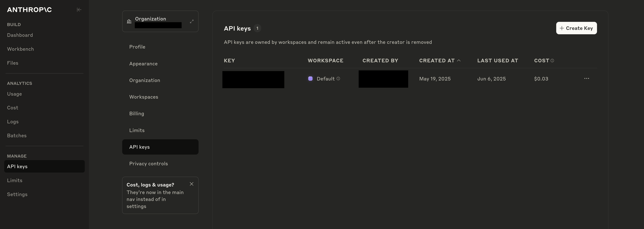Image resolution: width=644 pixels, height=229 pixels.
Task: Go to Batches in the sidebar
Action: tap(17, 135)
